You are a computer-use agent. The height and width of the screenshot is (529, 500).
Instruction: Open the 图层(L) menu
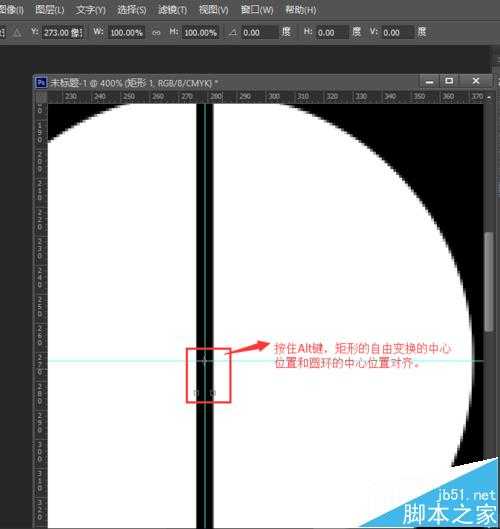50,10
